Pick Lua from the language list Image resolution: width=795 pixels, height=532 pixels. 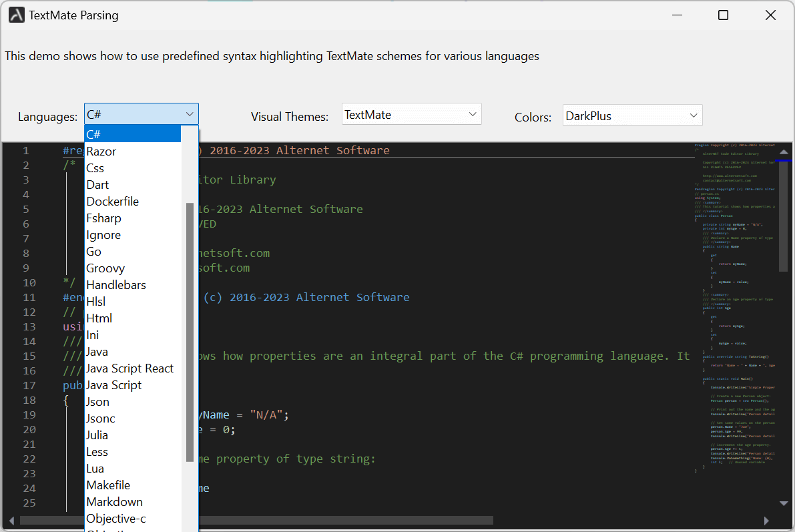coord(133,469)
